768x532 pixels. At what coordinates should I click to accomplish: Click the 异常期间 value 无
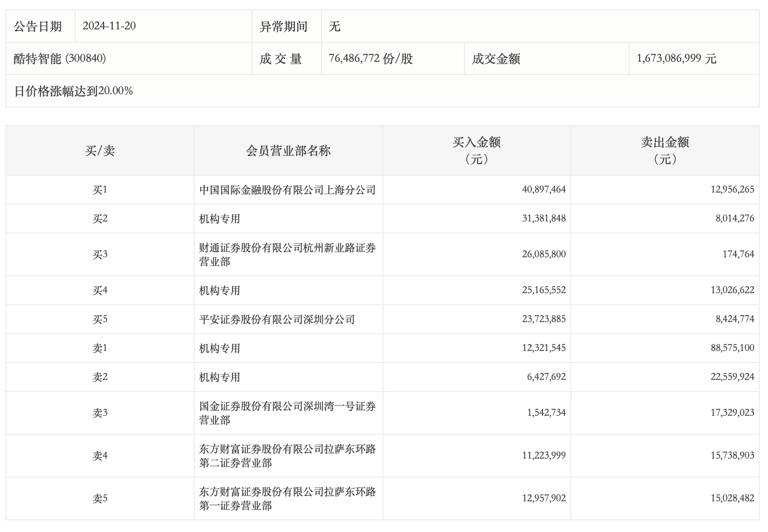point(334,26)
